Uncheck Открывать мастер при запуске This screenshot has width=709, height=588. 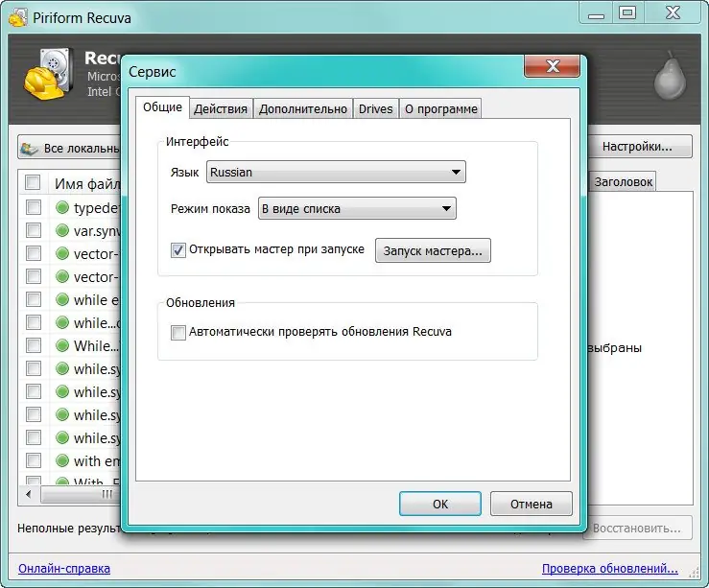178,250
